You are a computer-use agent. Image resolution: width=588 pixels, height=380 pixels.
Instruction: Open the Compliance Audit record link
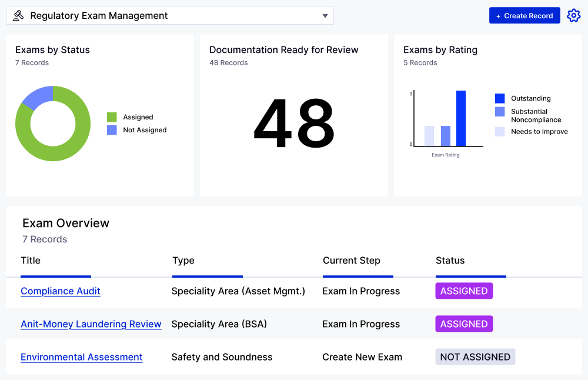tap(60, 291)
